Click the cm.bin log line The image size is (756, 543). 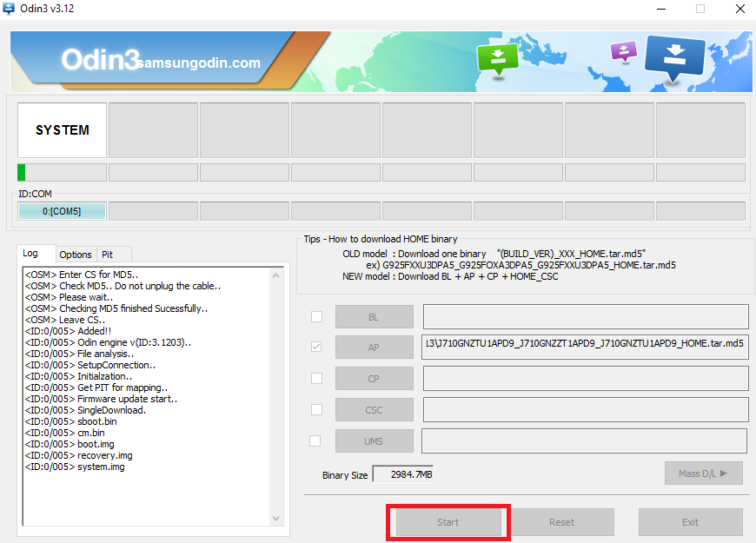[x=64, y=433]
